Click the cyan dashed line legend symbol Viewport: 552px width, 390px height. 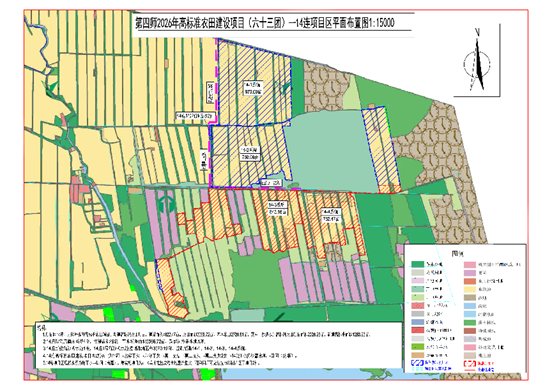pos(418,369)
